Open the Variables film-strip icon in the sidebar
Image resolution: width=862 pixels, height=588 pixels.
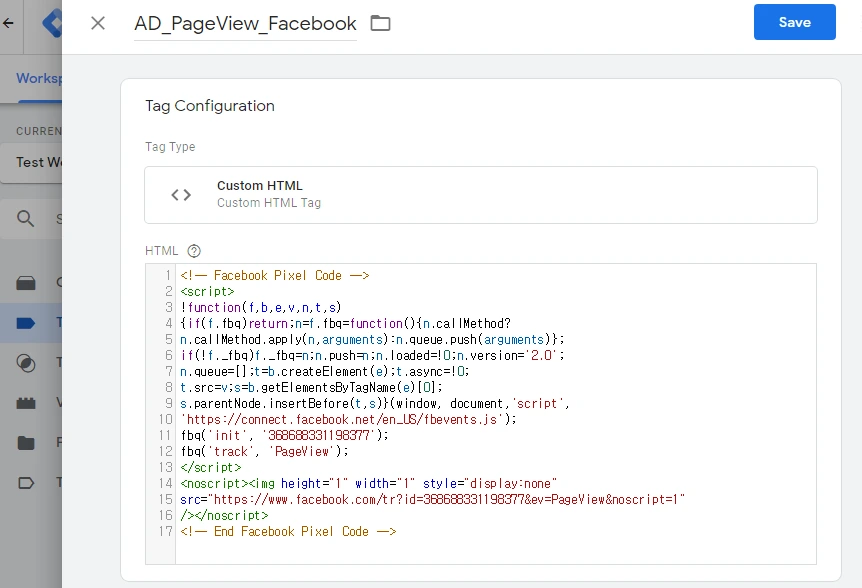26,402
